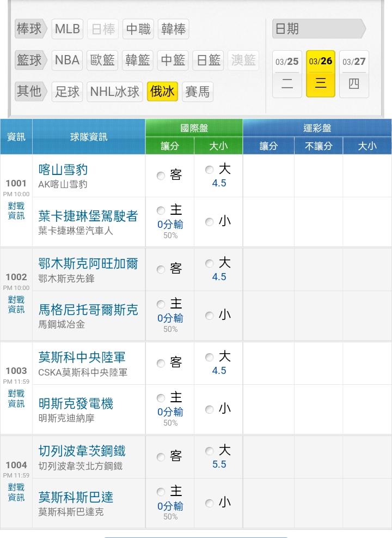Click subtitle 明斯克迪納摩
The height and width of the screenshot is (538, 392).
pyautogui.click(x=66, y=418)
